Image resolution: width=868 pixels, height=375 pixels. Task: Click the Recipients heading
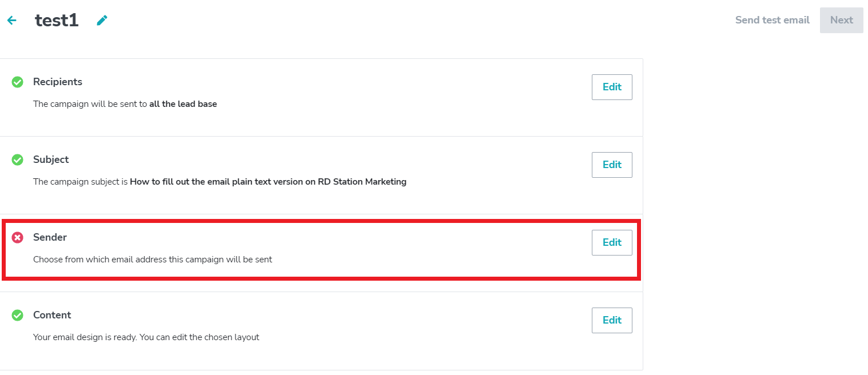point(58,82)
